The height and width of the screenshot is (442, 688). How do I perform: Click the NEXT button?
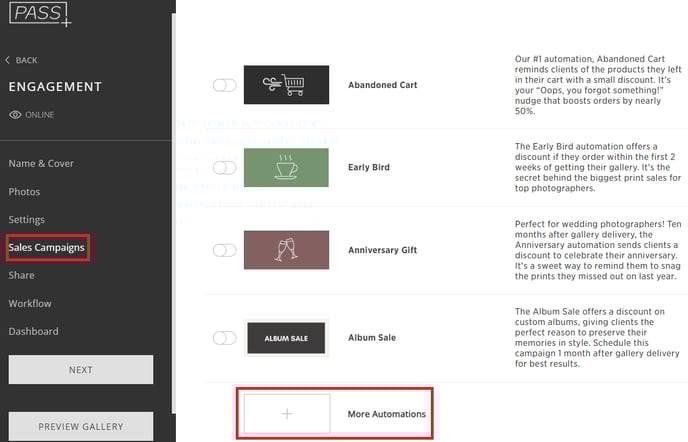coord(81,370)
